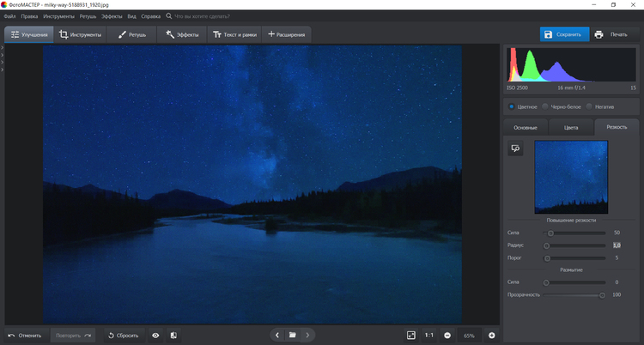Select the Негатив radio button
Image resolution: width=644 pixels, height=345 pixels.
tap(588, 106)
